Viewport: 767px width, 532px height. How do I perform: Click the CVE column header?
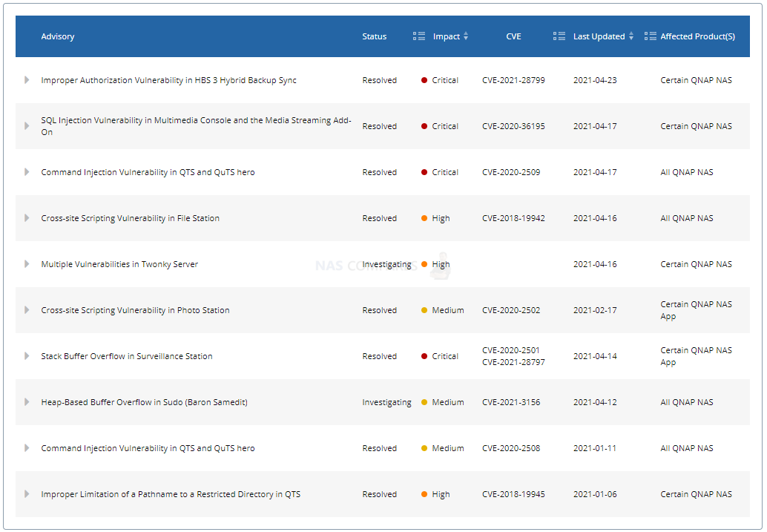pyautogui.click(x=513, y=36)
